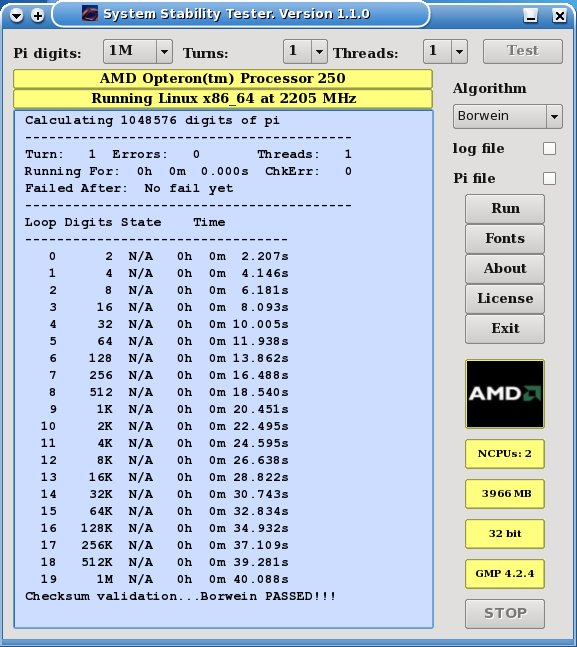Enable the Pi file checkbox
This screenshot has height=647, width=577.
549,179
